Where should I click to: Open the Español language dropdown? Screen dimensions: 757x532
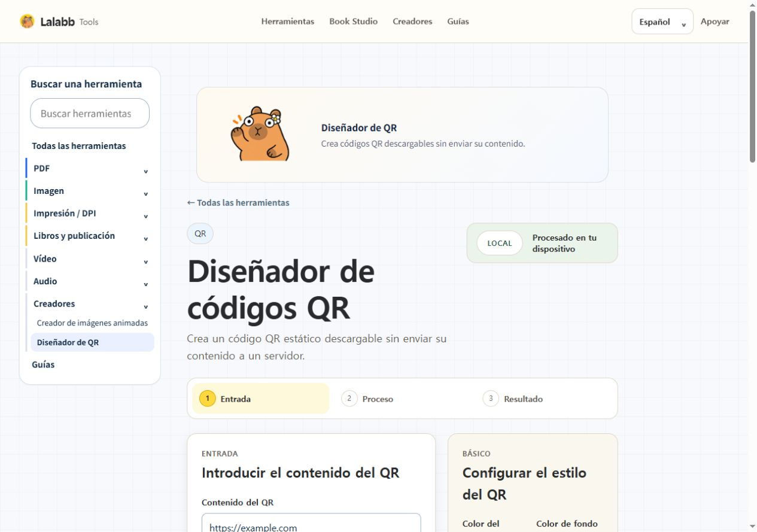[662, 22]
